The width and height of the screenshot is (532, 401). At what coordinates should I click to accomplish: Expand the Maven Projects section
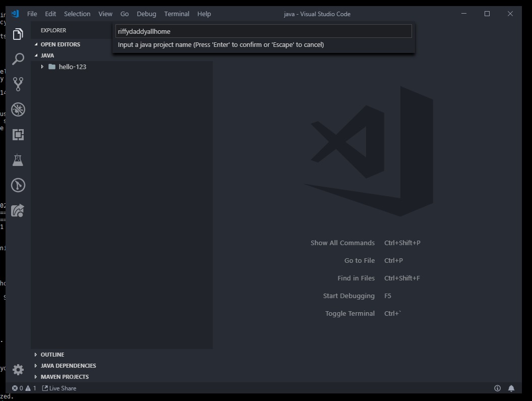(36, 377)
